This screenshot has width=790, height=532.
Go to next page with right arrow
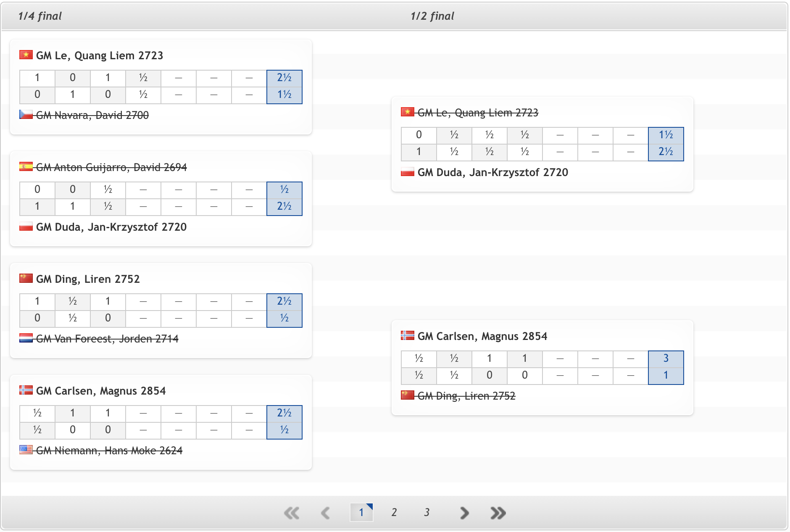[464, 513]
